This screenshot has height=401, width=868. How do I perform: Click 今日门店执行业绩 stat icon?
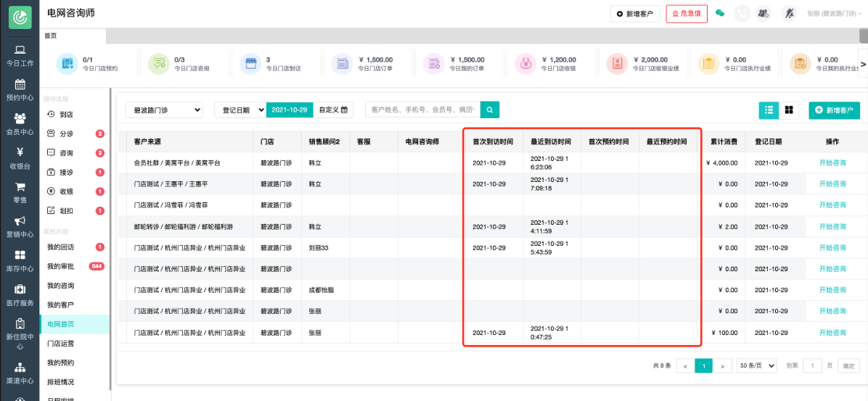tap(709, 64)
